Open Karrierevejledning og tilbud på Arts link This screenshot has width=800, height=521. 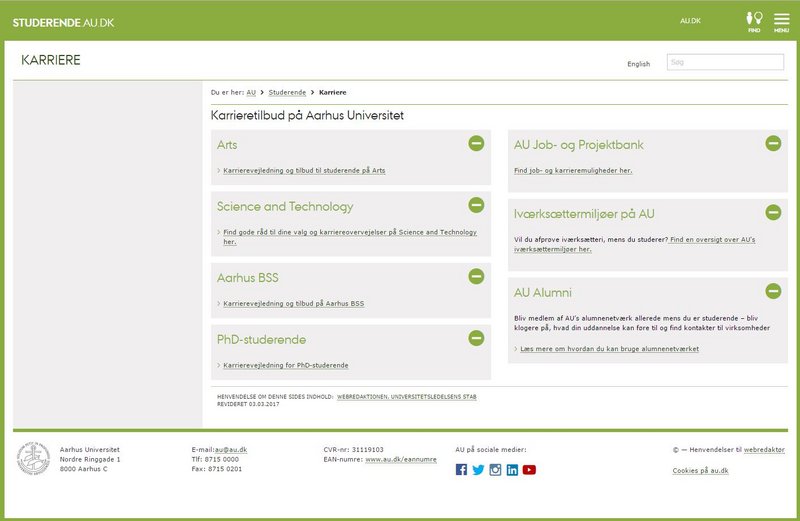(304, 170)
